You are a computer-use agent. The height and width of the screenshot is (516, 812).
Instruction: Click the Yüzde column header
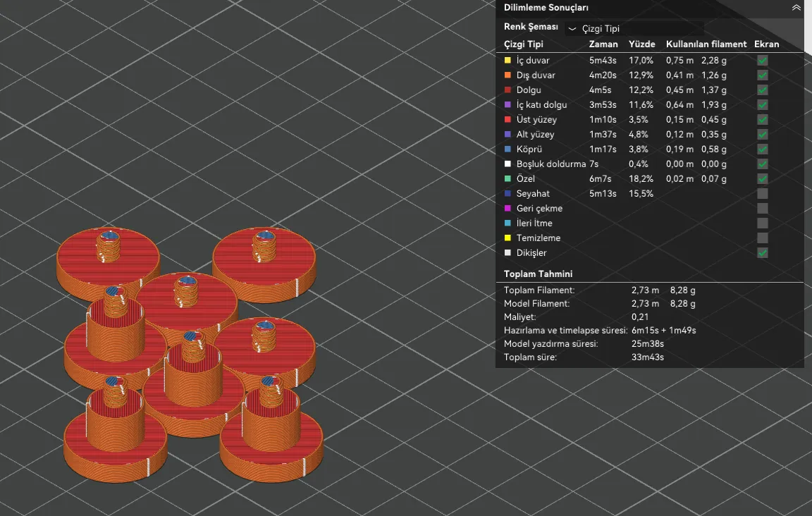pos(641,44)
